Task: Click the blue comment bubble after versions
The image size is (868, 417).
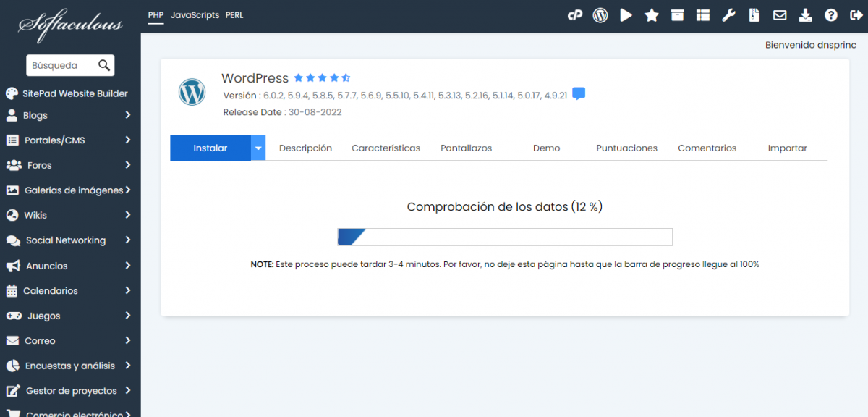Action: click(579, 94)
